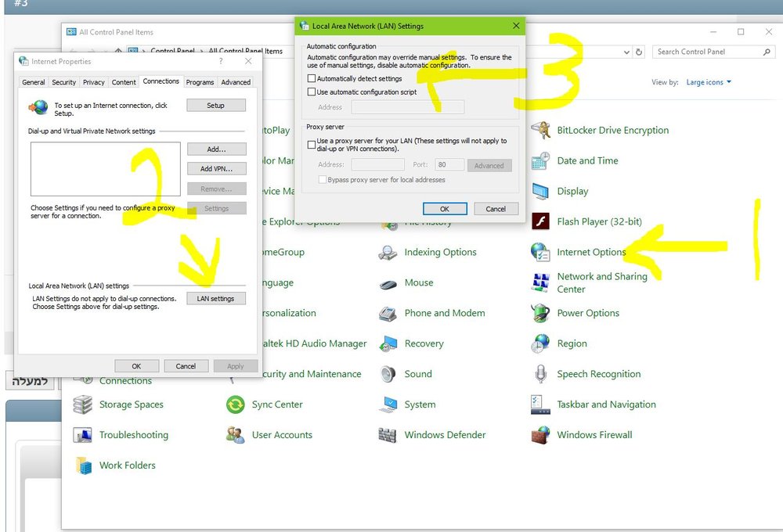Viewport: 783px width, 532px height.
Task: Click the Add... button
Action: click(x=216, y=149)
